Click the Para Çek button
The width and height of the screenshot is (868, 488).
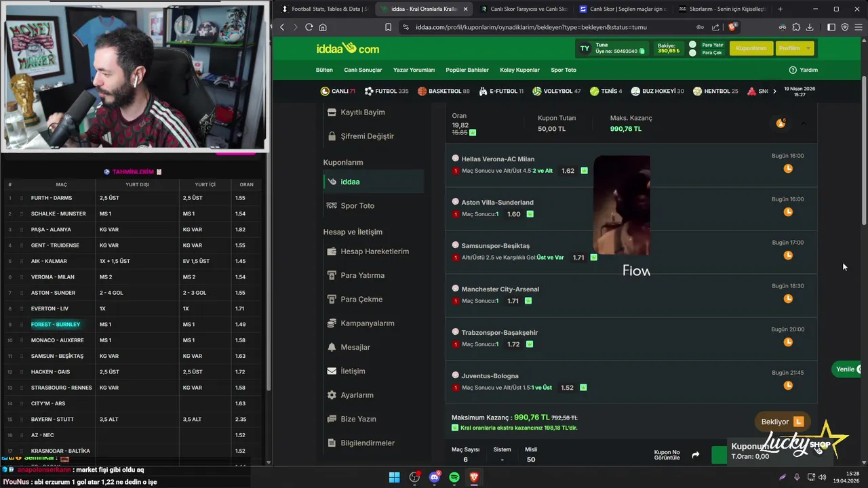[705, 53]
